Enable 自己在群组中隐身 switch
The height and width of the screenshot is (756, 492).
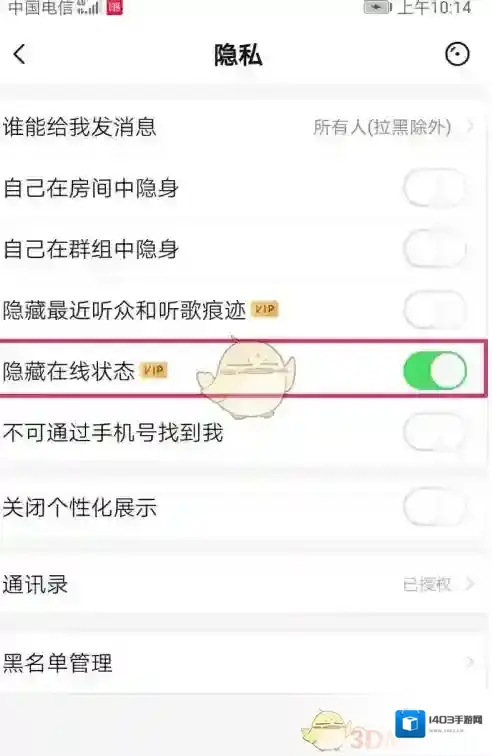pyautogui.click(x=435, y=249)
